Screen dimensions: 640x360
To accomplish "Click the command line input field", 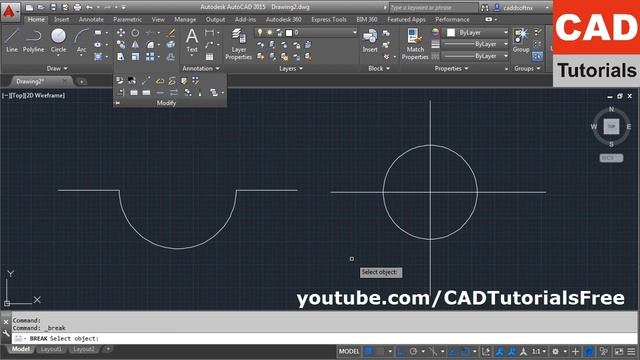I will (x=325, y=338).
